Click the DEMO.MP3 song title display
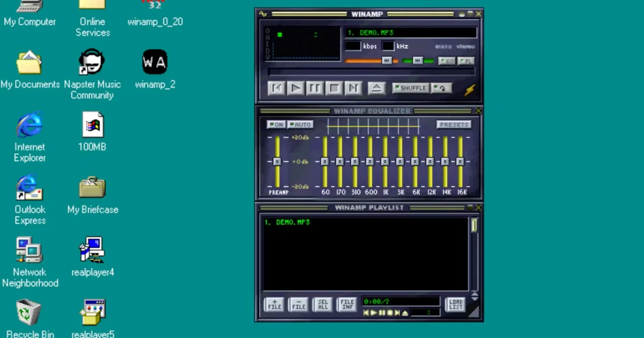This screenshot has height=338, width=644. (410, 33)
